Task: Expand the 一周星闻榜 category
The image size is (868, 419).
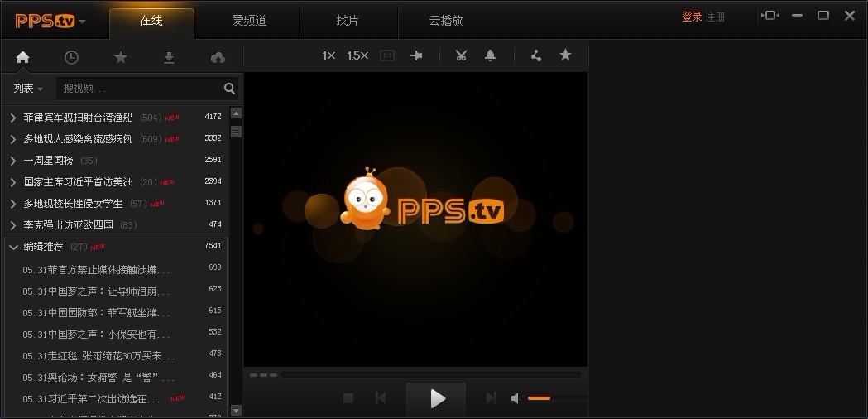Action: click(x=13, y=161)
